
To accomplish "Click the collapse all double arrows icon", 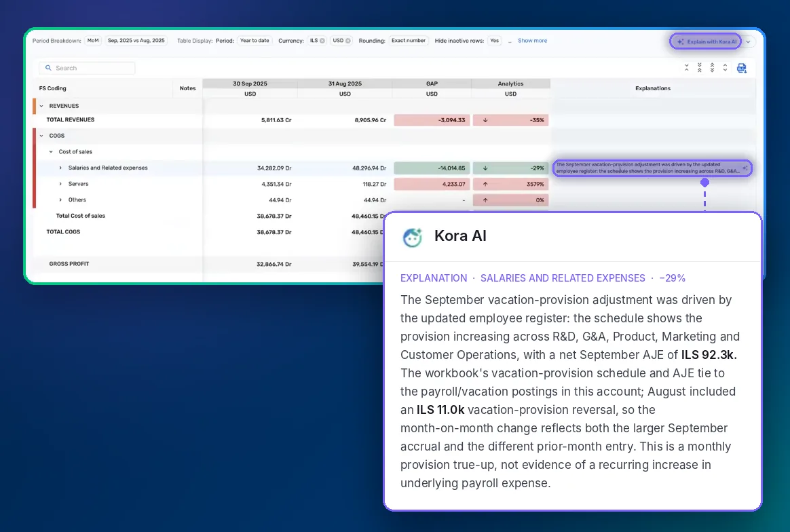I will 699,67.
